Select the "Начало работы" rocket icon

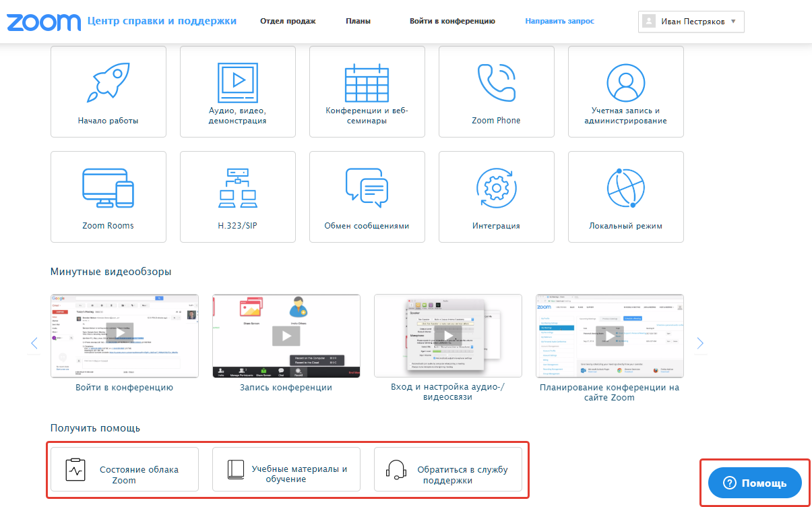[x=108, y=80]
